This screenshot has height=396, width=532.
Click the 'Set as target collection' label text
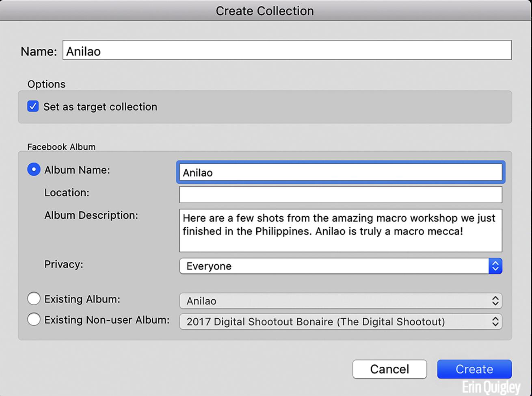coord(100,107)
